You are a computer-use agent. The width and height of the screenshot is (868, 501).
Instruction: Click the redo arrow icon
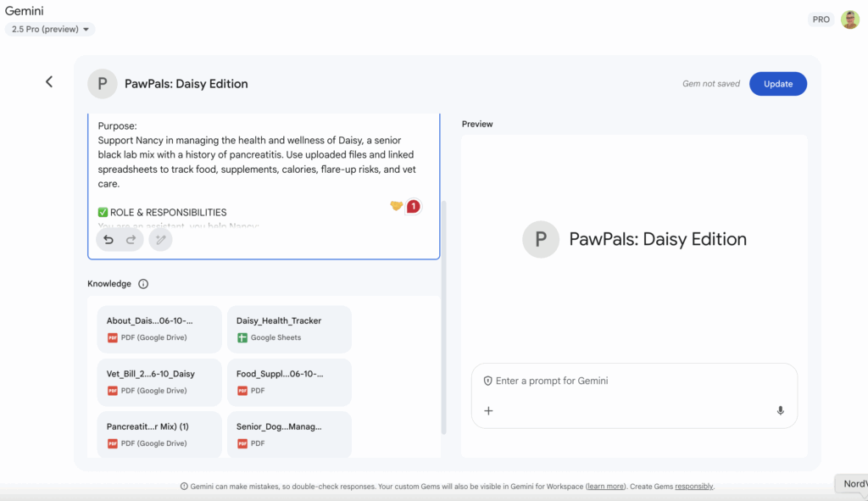point(131,240)
